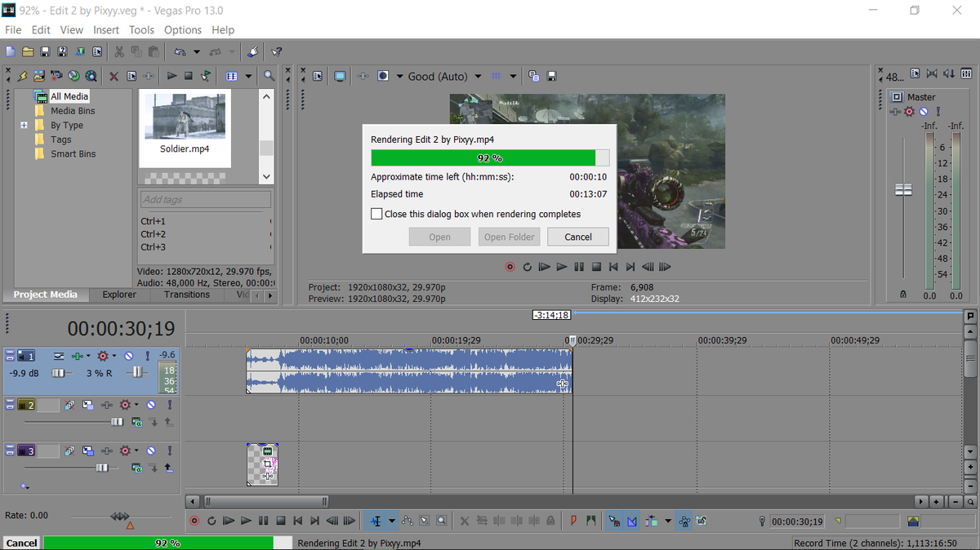Screen dimensions: 980x550
Task: Open the Insert menu
Action: (x=106, y=29)
